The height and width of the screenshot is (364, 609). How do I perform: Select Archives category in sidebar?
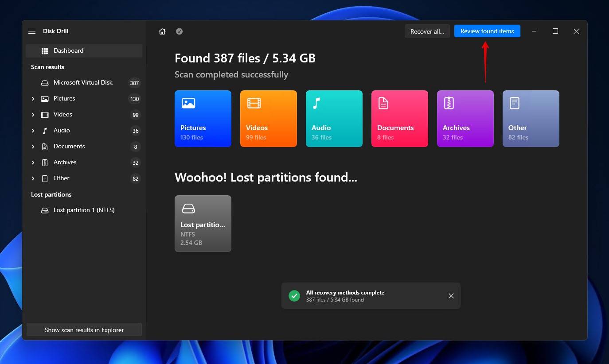[x=84, y=163]
